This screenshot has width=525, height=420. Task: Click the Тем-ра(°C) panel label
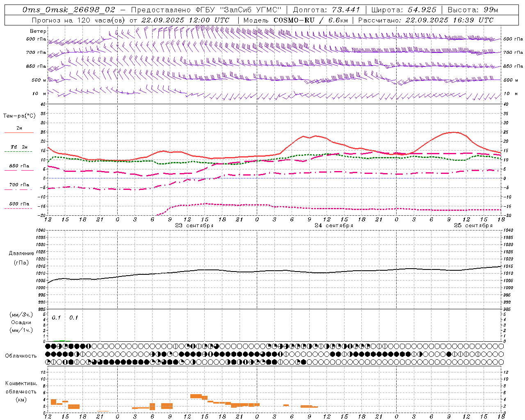(x=19, y=116)
